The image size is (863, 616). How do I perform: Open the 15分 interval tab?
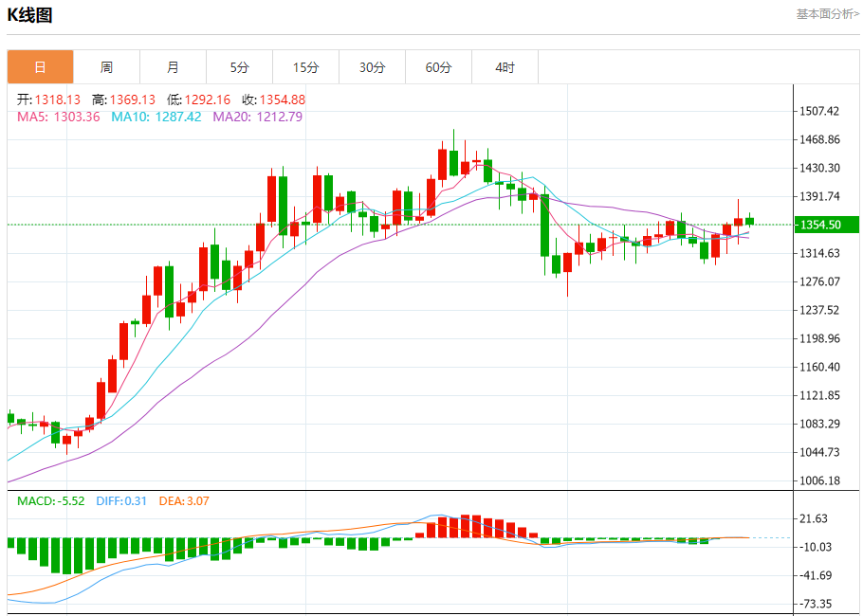[305, 67]
